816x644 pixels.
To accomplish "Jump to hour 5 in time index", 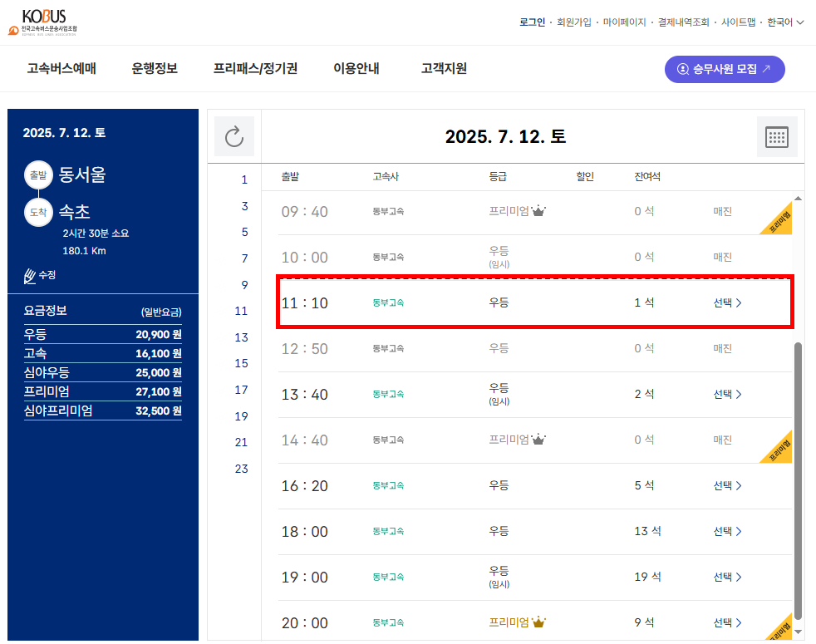I will (244, 232).
